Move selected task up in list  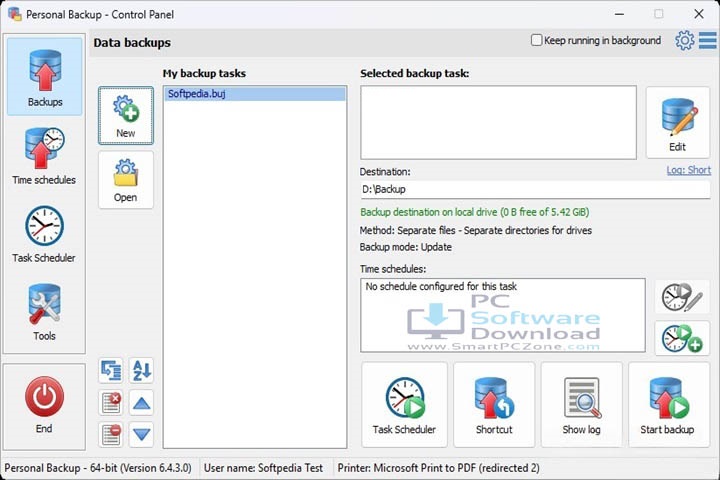point(141,403)
